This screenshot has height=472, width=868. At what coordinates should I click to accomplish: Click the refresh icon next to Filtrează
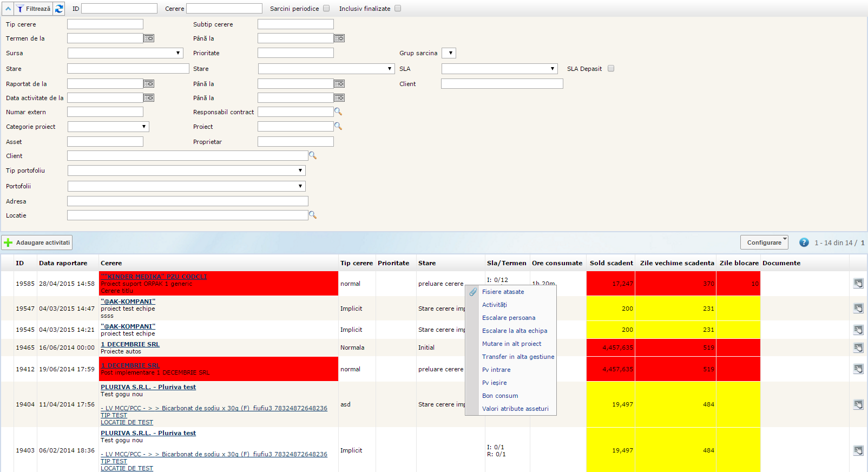(59, 9)
